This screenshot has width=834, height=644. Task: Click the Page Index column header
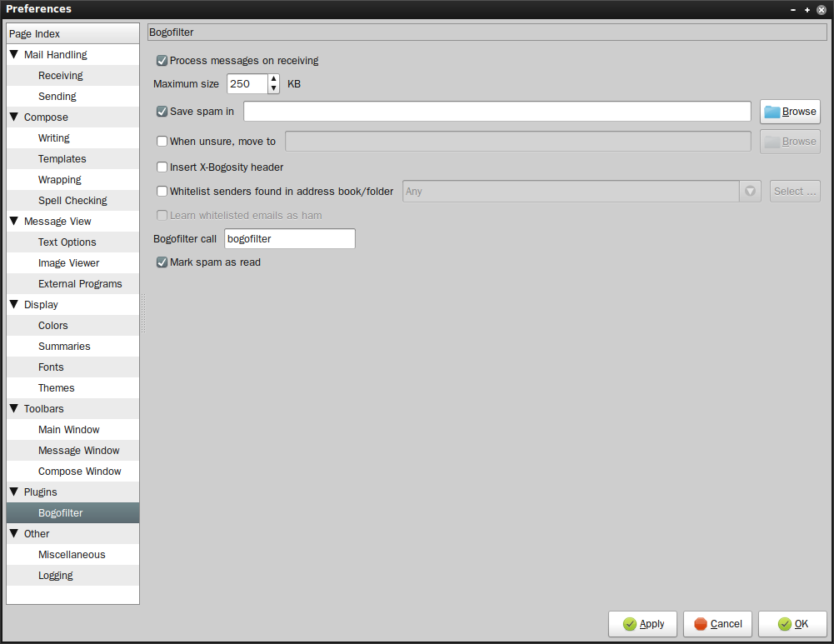tap(72, 33)
